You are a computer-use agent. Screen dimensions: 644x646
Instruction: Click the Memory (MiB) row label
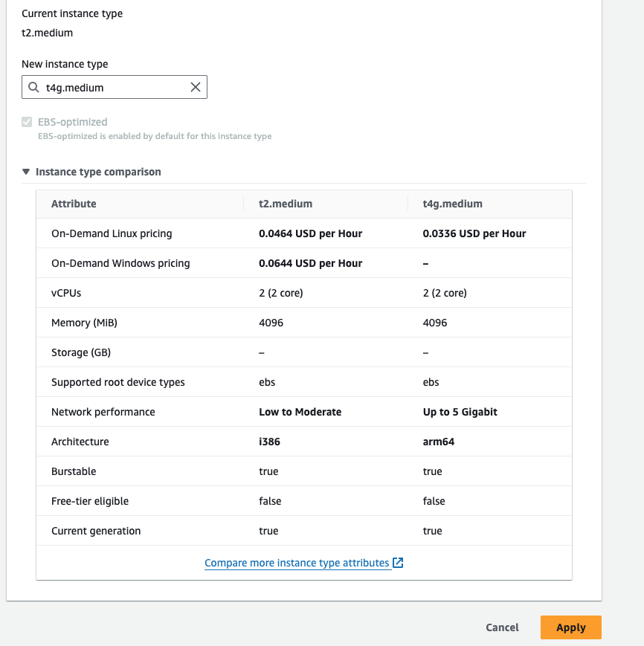[x=85, y=323]
